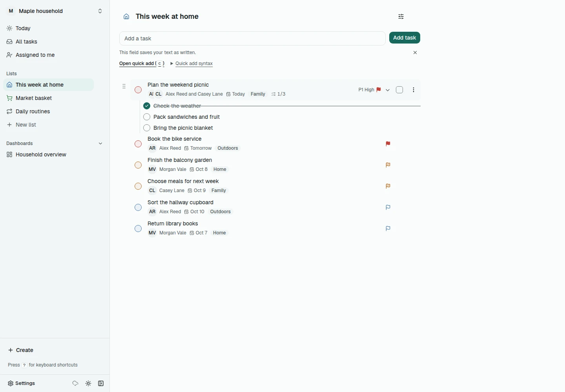Click the MV avatar on Return library books
This screenshot has height=392, width=565.
pos(152,233)
